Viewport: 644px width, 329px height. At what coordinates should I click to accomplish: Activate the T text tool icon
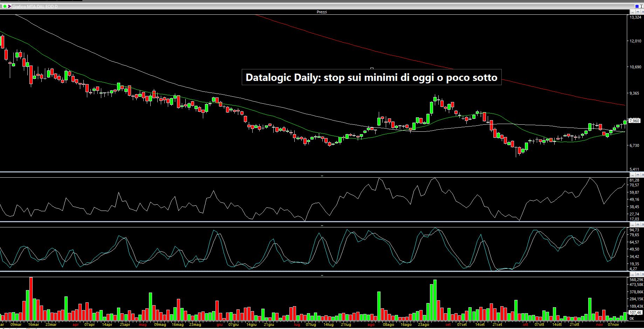[642, 6]
